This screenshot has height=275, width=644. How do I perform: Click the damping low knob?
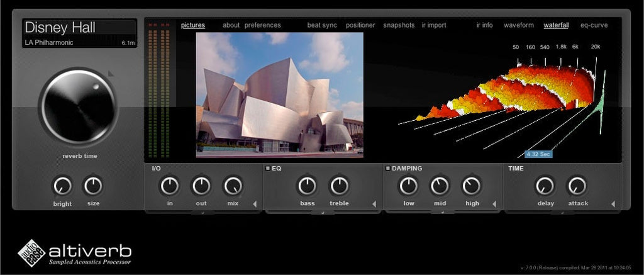click(x=409, y=186)
